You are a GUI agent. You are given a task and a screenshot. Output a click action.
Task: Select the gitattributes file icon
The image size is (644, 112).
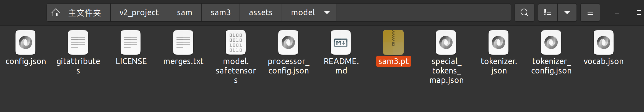[x=78, y=42]
